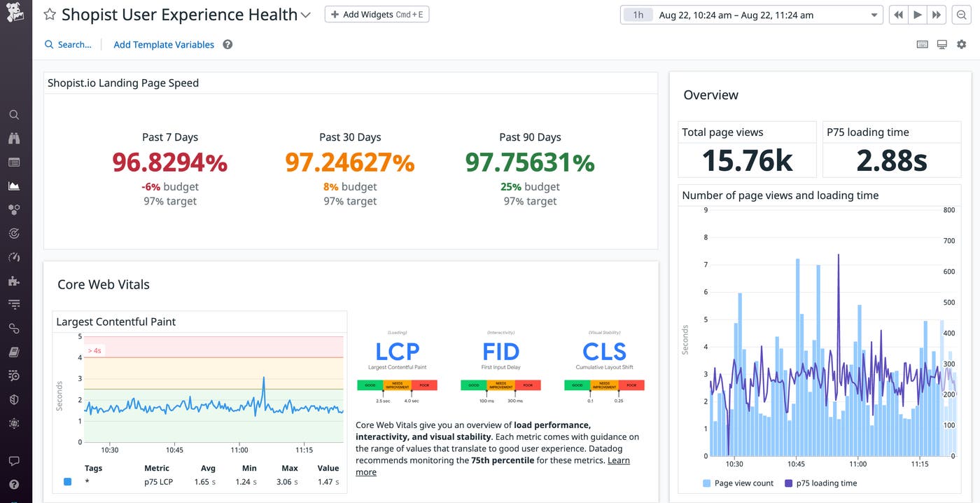Star the Shopist dashboard as favorite
980x503 pixels.
point(48,13)
